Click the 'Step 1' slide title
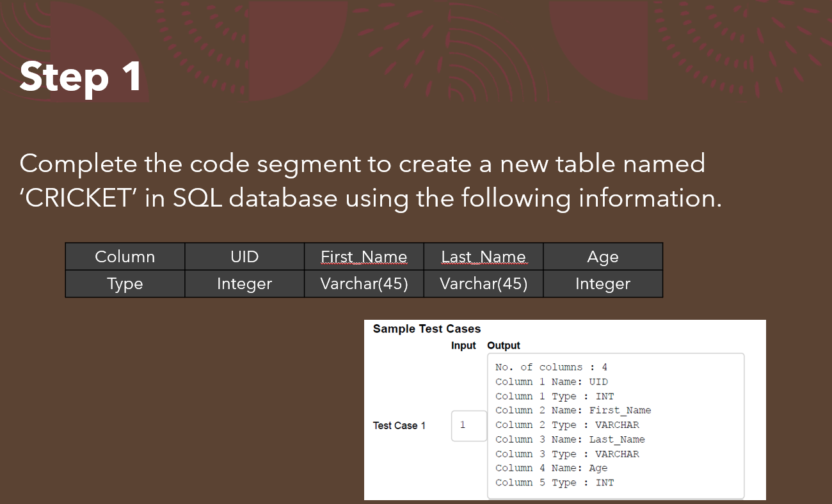This screenshot has height=504, width=832. (x=80, y=77)
